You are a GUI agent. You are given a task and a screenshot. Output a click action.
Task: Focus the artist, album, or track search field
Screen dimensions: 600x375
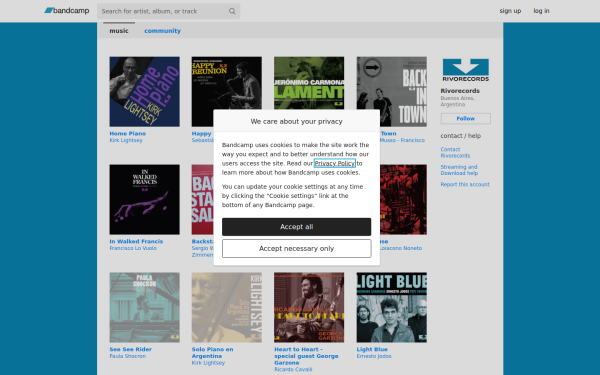[168, 11]
